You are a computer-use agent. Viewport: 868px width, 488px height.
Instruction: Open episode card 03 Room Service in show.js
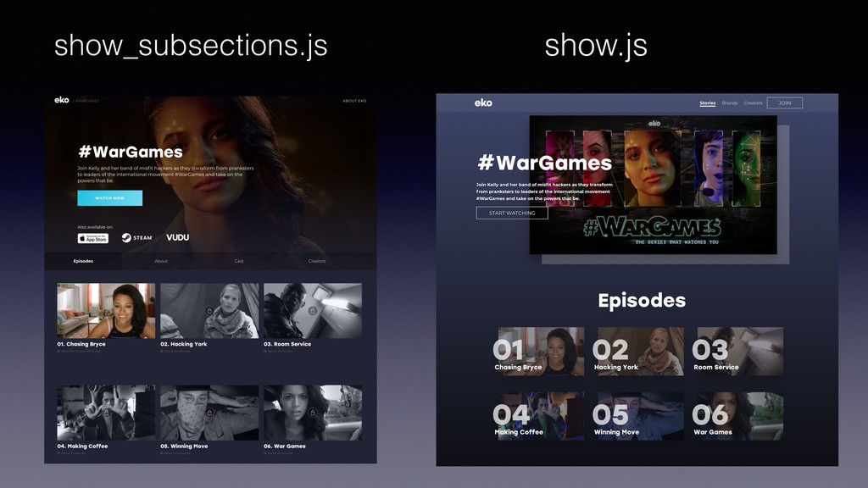738,352
